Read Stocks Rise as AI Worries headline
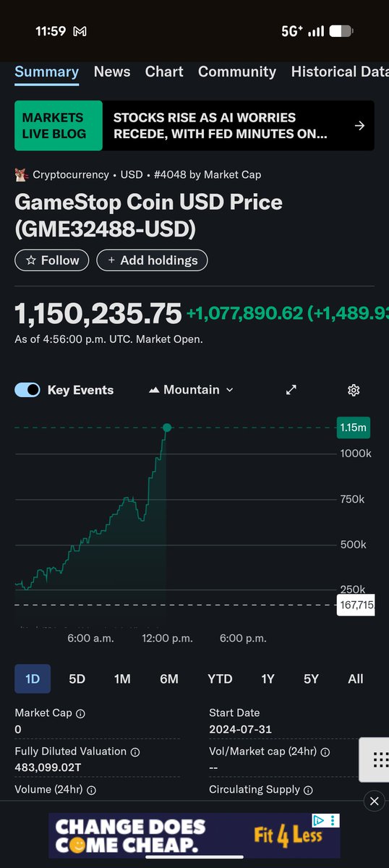 coord(220,126)
